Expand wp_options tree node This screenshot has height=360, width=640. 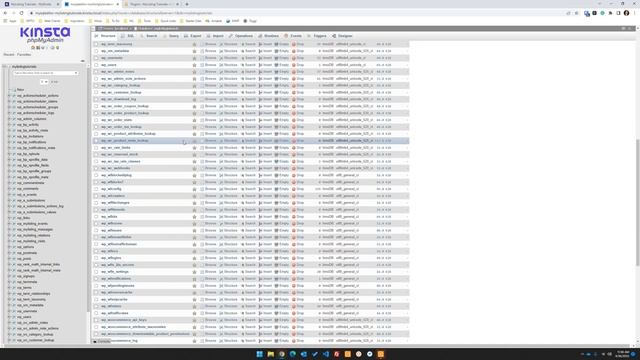point(9,247)
